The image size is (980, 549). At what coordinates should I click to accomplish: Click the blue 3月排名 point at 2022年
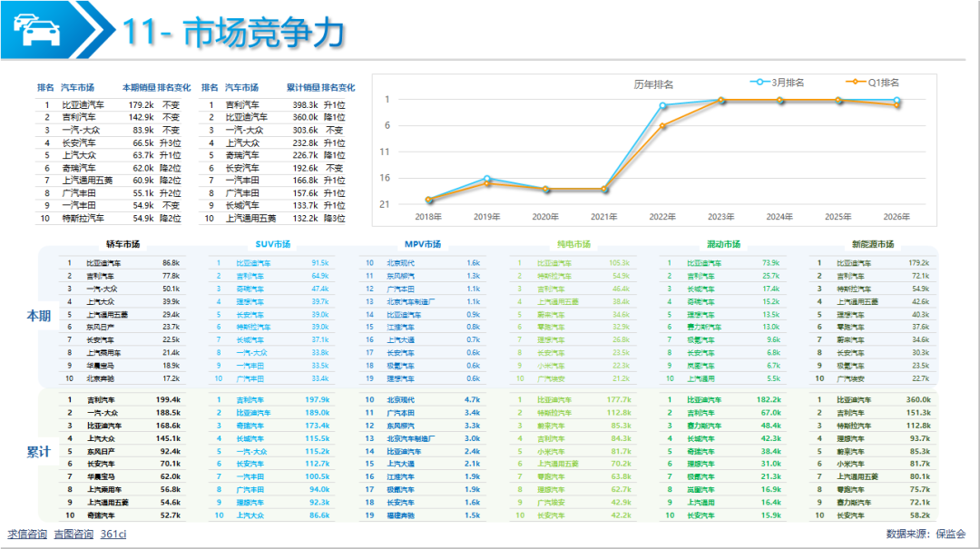click(x=663, y=105)
